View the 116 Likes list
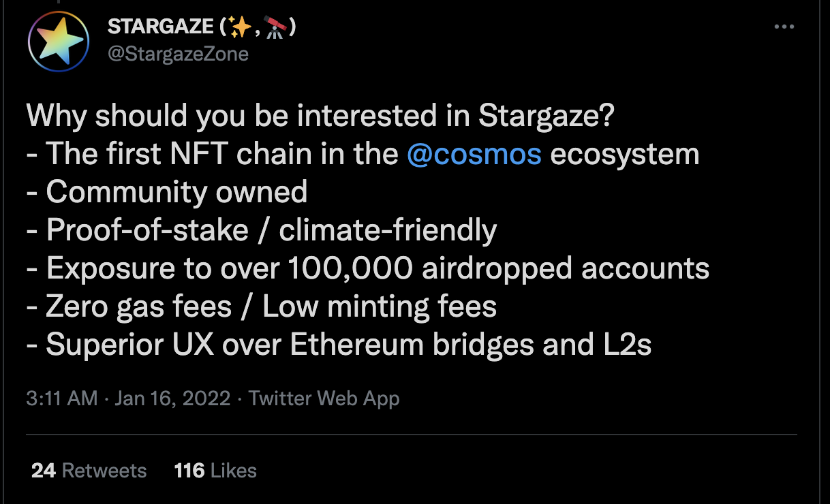 pos(215,471)
